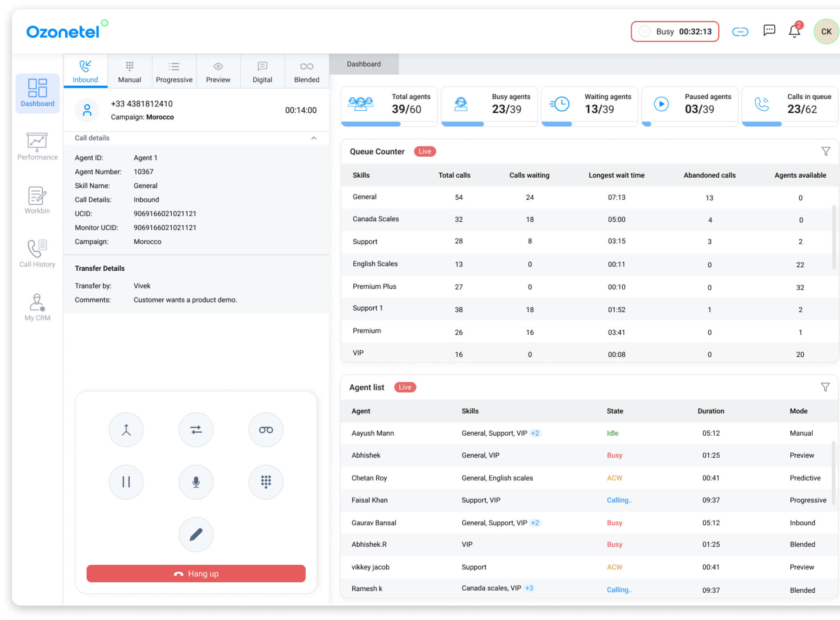
Task: Click the Agent list scrollbar
Action: tap(833, 473)
